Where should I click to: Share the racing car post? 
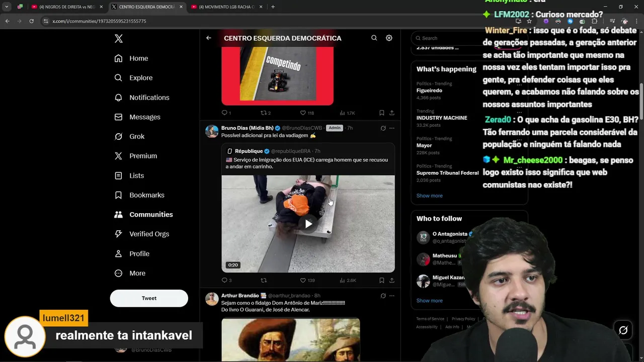tap(391, 113)
